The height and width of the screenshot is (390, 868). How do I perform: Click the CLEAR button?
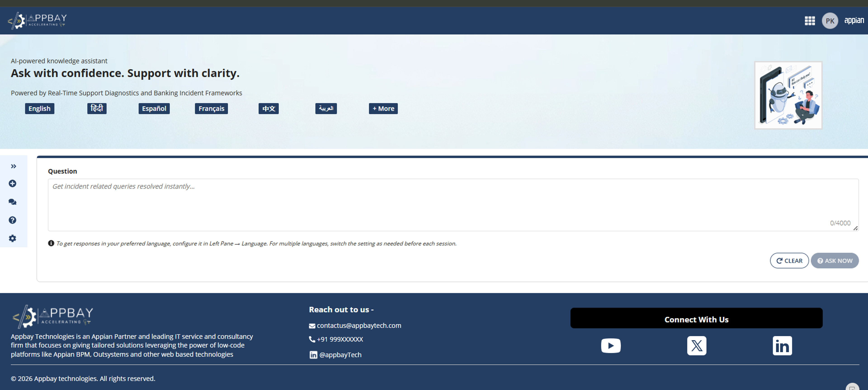789,261
